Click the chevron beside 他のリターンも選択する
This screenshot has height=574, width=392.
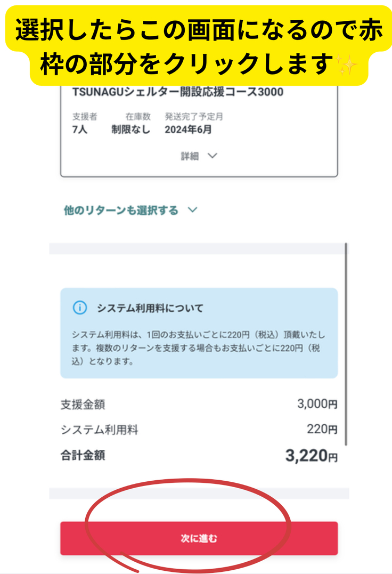pyautogui.click(x=193, y=210)
